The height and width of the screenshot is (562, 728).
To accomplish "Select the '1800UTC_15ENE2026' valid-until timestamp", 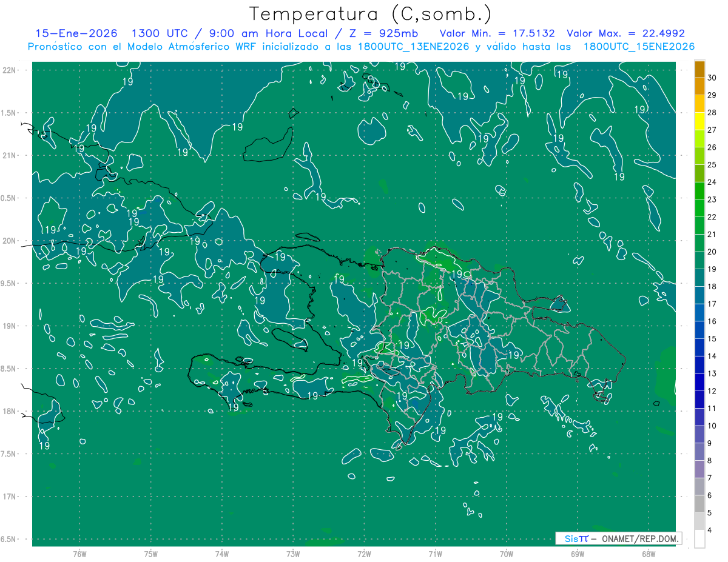I will (x=639, y=47).
